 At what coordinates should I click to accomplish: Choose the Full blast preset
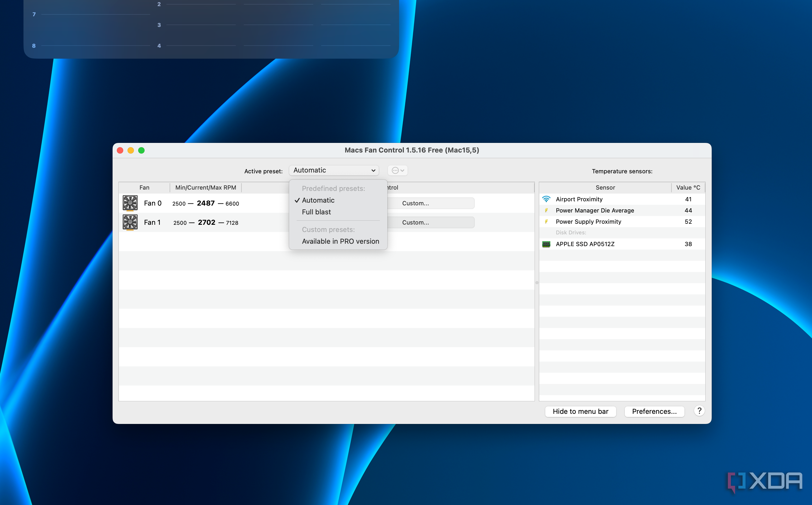tap(338, 212)
